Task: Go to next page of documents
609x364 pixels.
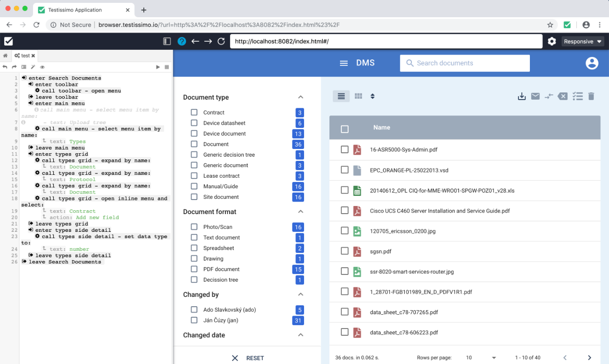Action: [589, 358]
